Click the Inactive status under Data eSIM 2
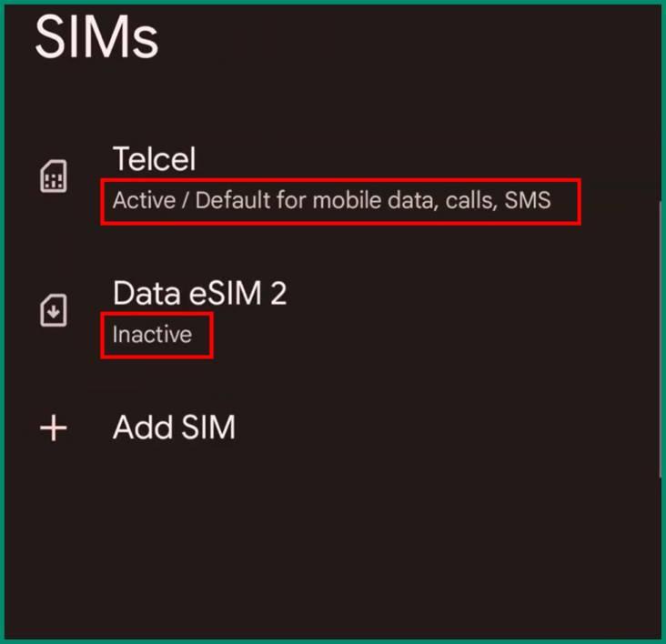 pos(152,335)
